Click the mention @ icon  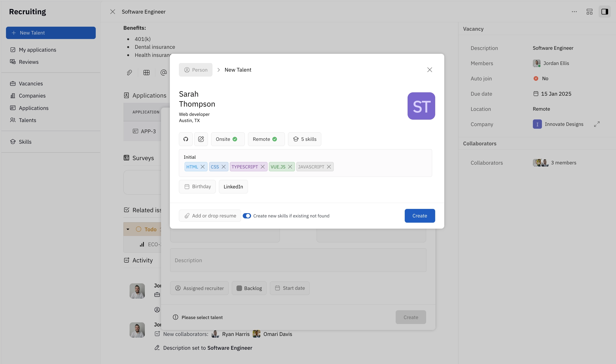point(163,73)
